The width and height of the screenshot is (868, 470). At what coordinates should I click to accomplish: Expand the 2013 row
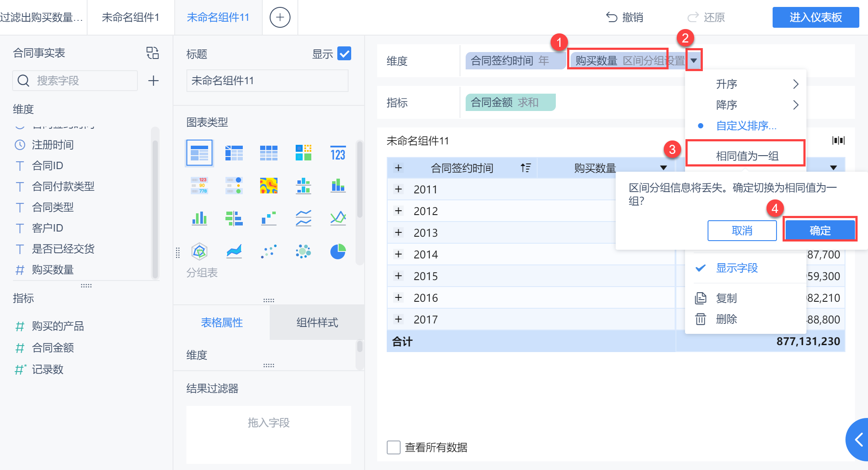coord(398,232)
